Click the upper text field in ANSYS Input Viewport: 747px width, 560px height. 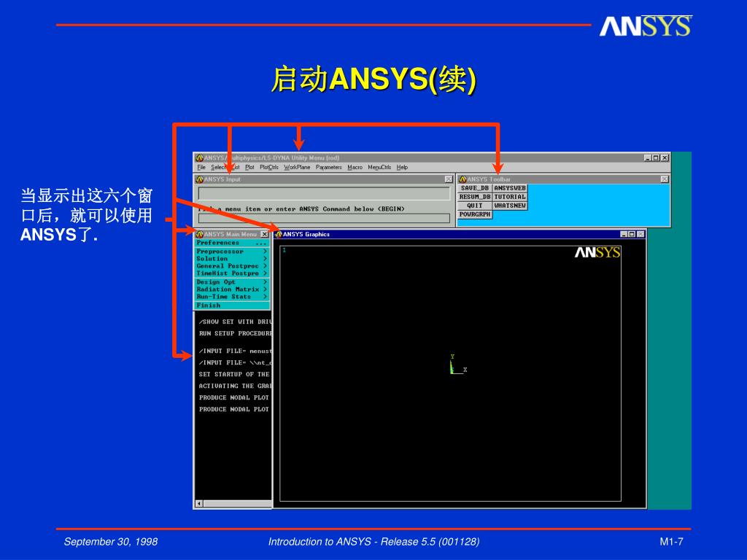pos(324,193)
